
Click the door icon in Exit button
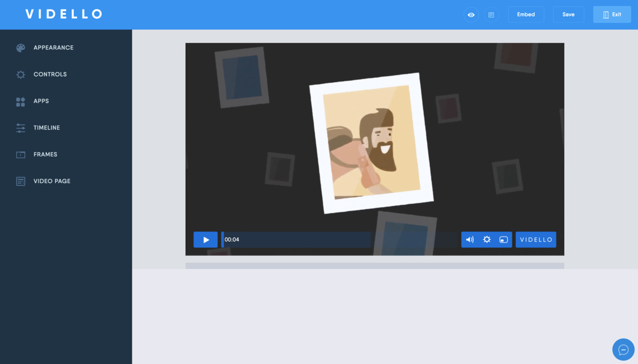tap(606, 15)
